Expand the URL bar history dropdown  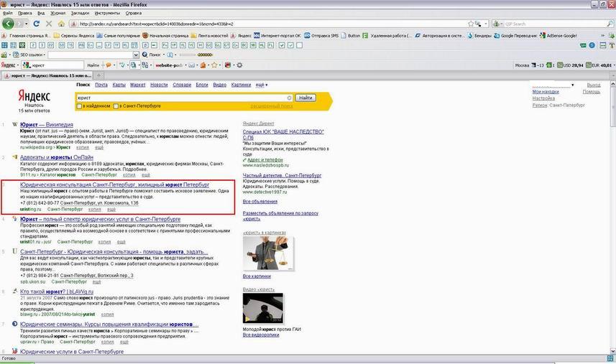(486, 24)
